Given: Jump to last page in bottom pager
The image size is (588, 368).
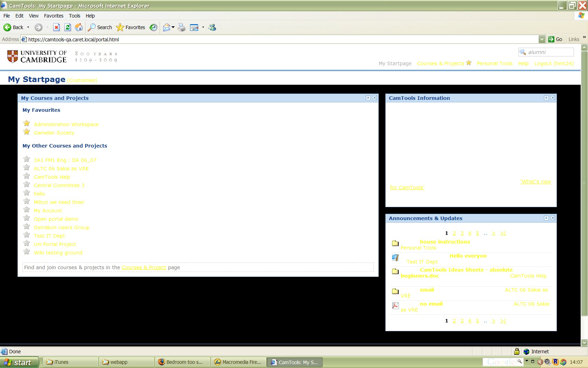Looking at the screenshot, I should pyautogui.click(x=503, y=321).
